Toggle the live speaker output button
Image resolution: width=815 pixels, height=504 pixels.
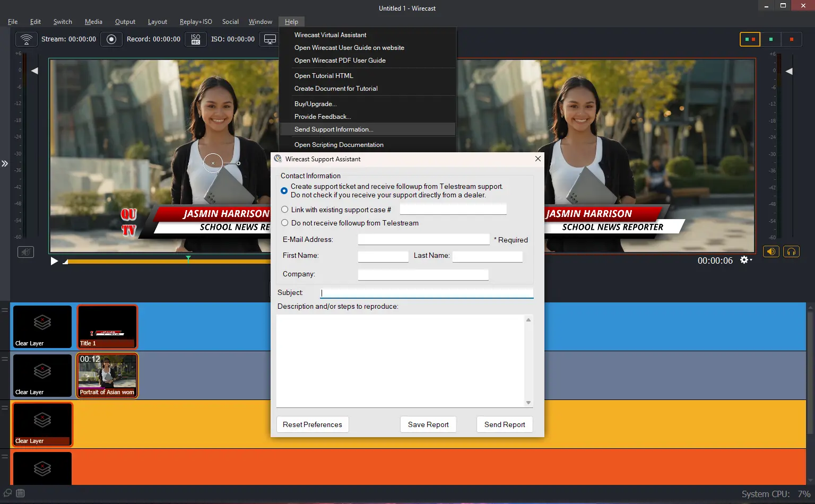(x=771, y=251)
